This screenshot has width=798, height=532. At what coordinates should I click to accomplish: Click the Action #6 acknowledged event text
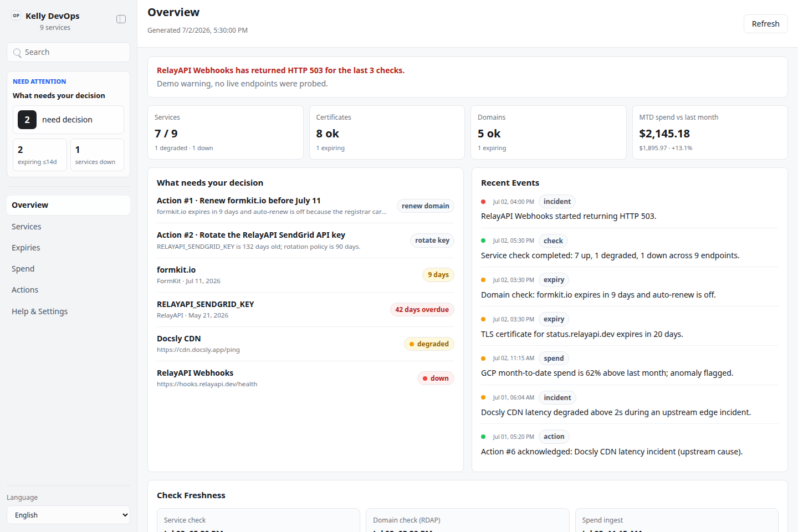[x=612, y=452]
